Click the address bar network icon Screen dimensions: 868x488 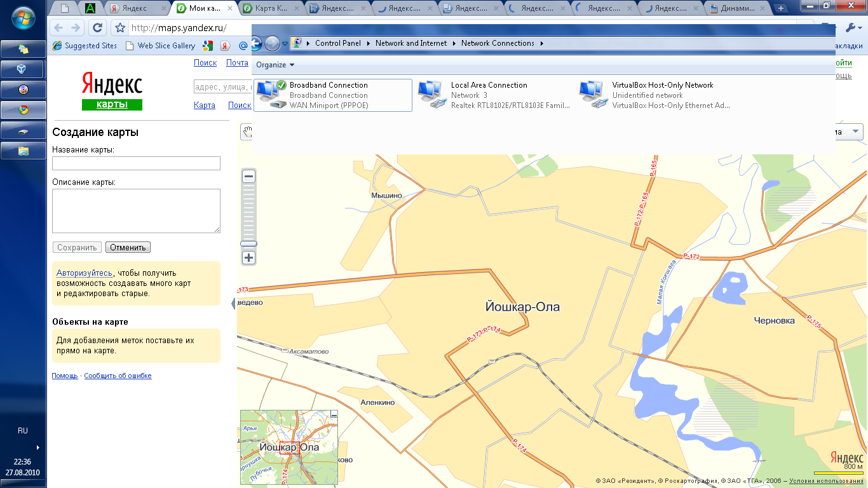coord(298,43)
